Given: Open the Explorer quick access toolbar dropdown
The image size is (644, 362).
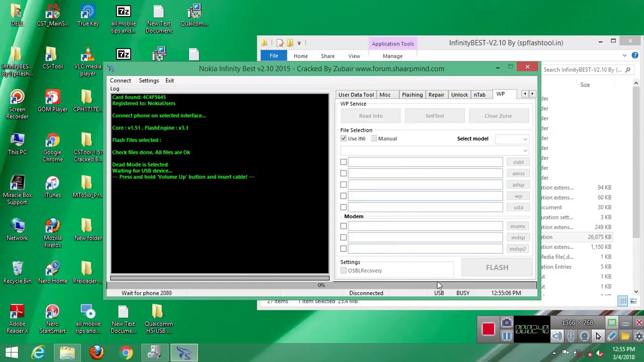Looking at the screenshot, I should [x=299, y=43].
